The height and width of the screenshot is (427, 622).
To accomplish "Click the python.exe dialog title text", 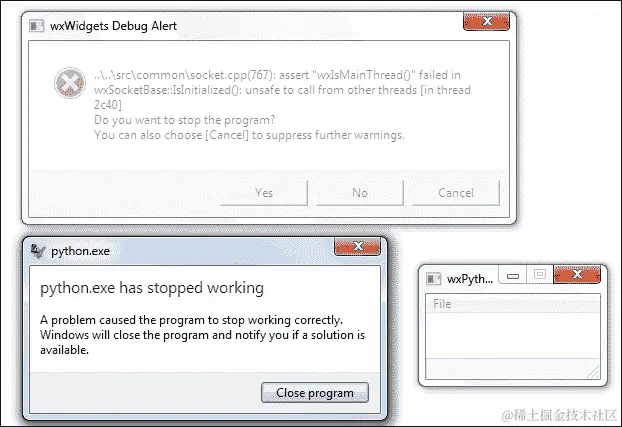I will click(x=81, y=251).
